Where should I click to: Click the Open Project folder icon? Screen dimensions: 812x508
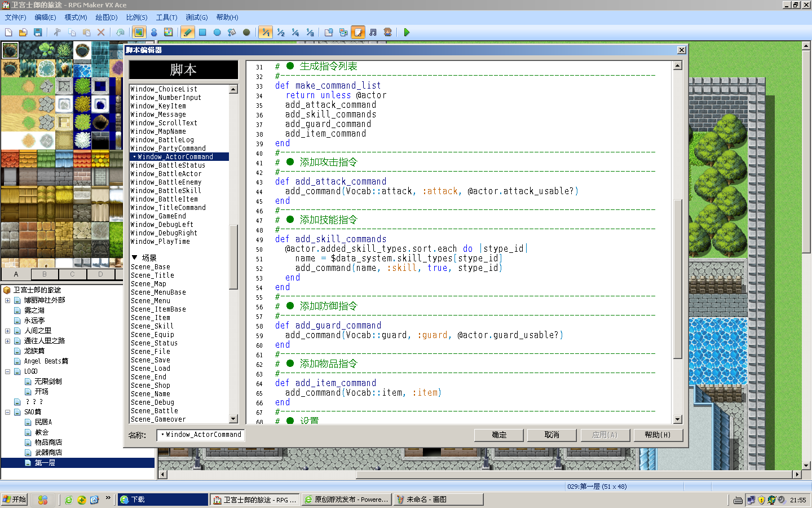tap(23, 33)
